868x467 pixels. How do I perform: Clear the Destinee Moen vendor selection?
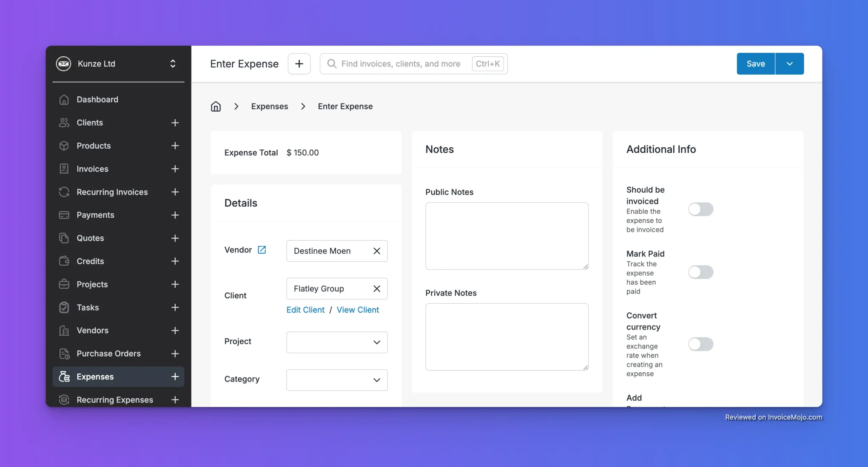point(377,251)
